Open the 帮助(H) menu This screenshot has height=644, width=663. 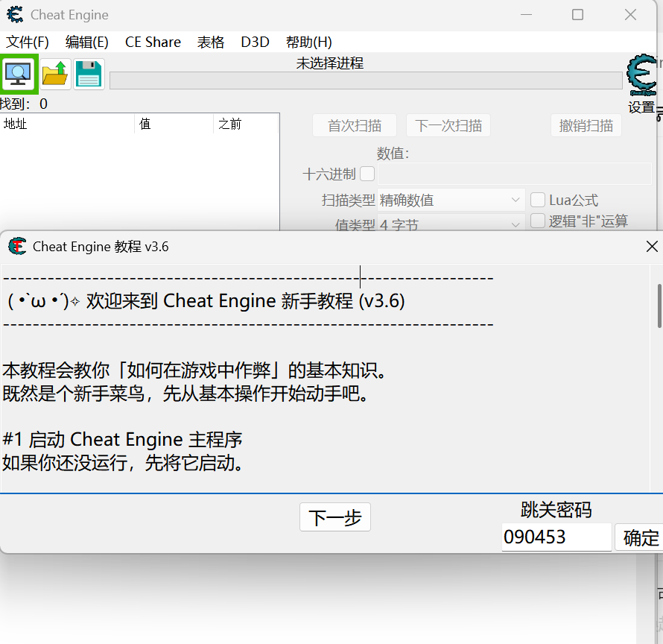(x=309, y=42)
